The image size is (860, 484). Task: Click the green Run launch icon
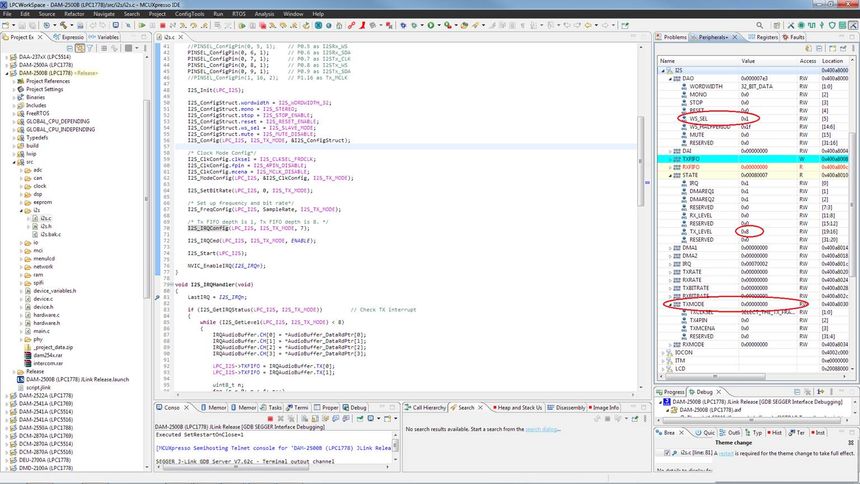[431, 25]
